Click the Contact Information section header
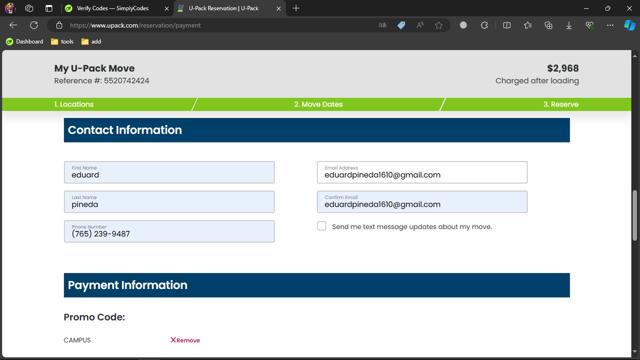This screenshot has width=640, height=360. pos(317,130)
